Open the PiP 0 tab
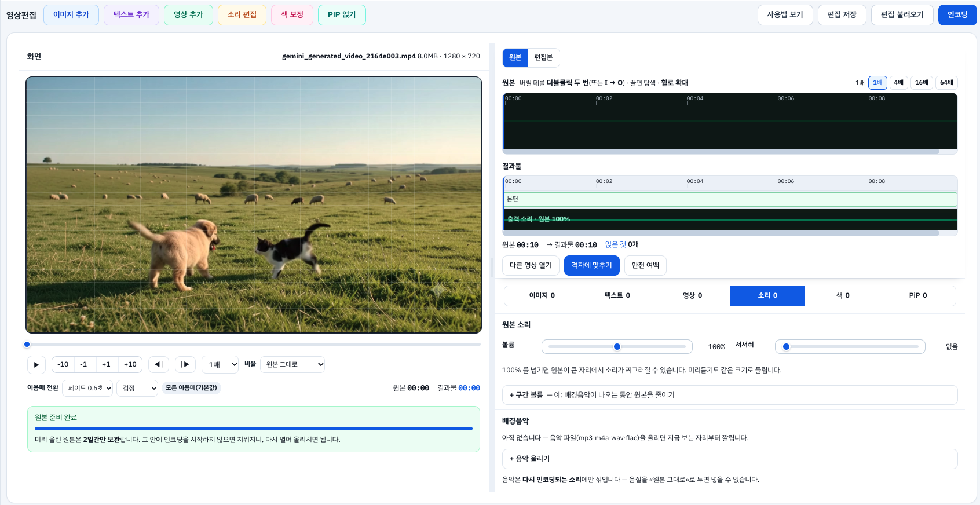This screenshot has height=505, width=980. [x=918, y=296]
